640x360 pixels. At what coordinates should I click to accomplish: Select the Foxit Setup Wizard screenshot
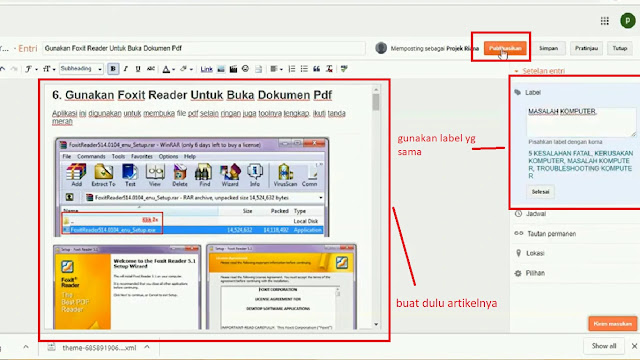tap(127, 287)
